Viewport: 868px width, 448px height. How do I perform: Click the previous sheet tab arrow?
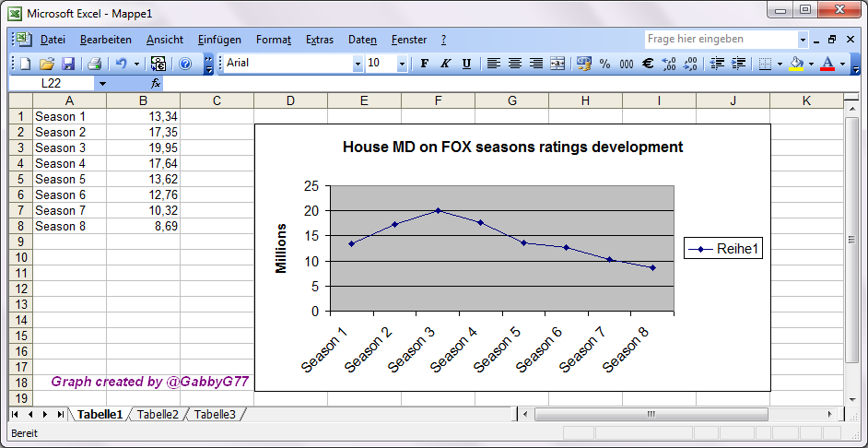click(x=30, y=414)
